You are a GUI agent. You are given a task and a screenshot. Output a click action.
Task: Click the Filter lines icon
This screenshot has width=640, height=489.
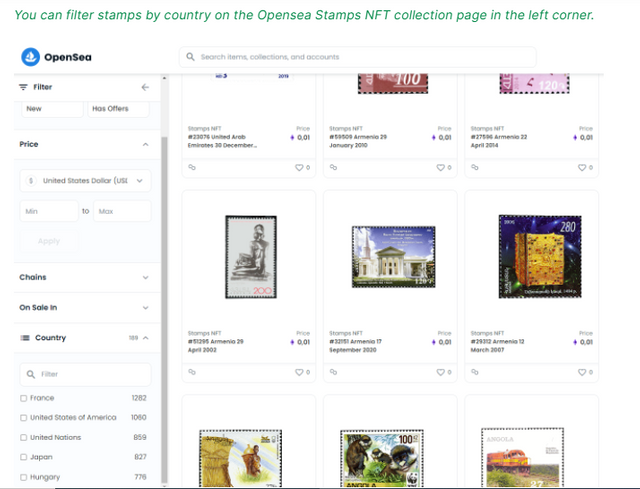(23, 87)
